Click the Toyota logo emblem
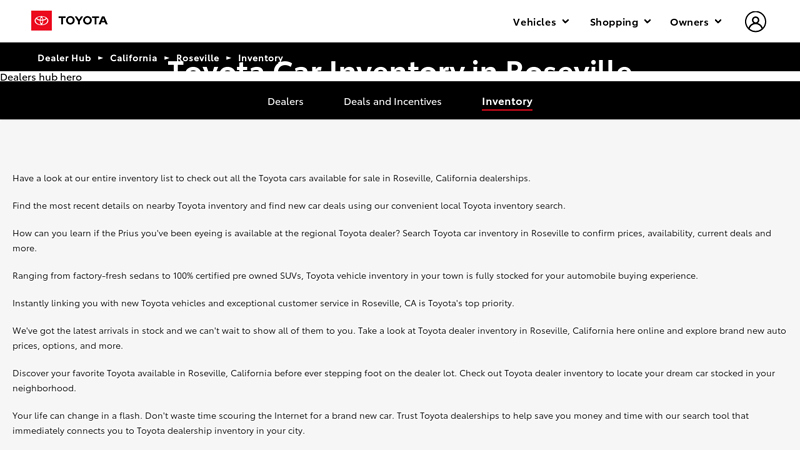The width and height of the screenshot is (800, 450). (x=41, y=21)
